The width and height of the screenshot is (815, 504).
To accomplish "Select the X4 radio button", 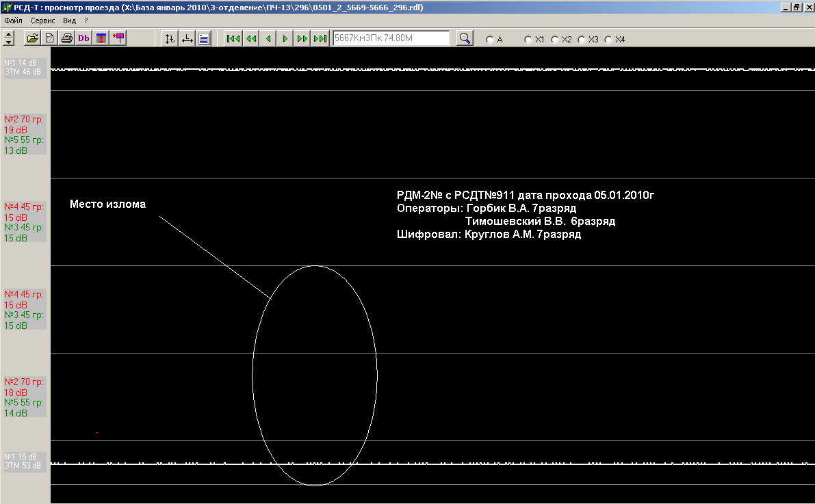I will tap(608, 40).
